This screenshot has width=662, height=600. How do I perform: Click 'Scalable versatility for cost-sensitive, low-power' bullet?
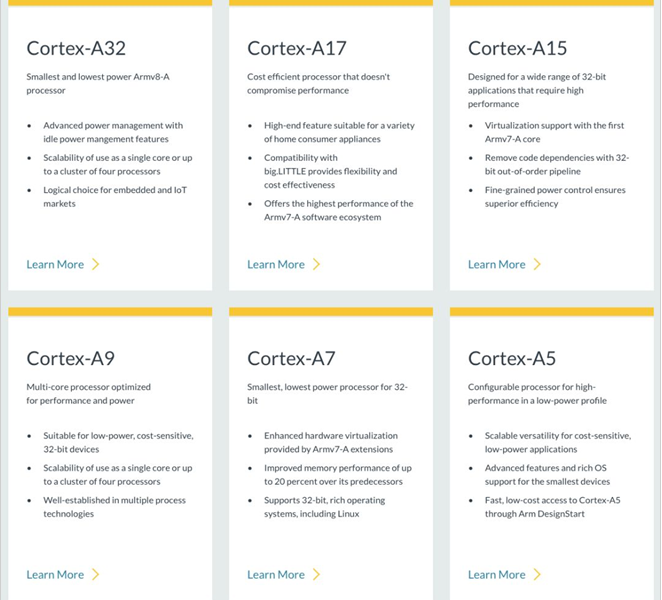coord(558,443)
